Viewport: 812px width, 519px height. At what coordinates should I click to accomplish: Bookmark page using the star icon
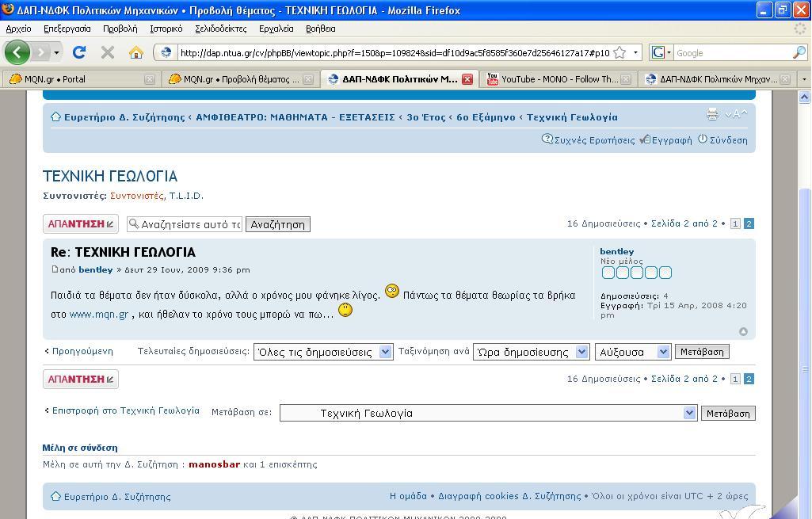[619, 52]
